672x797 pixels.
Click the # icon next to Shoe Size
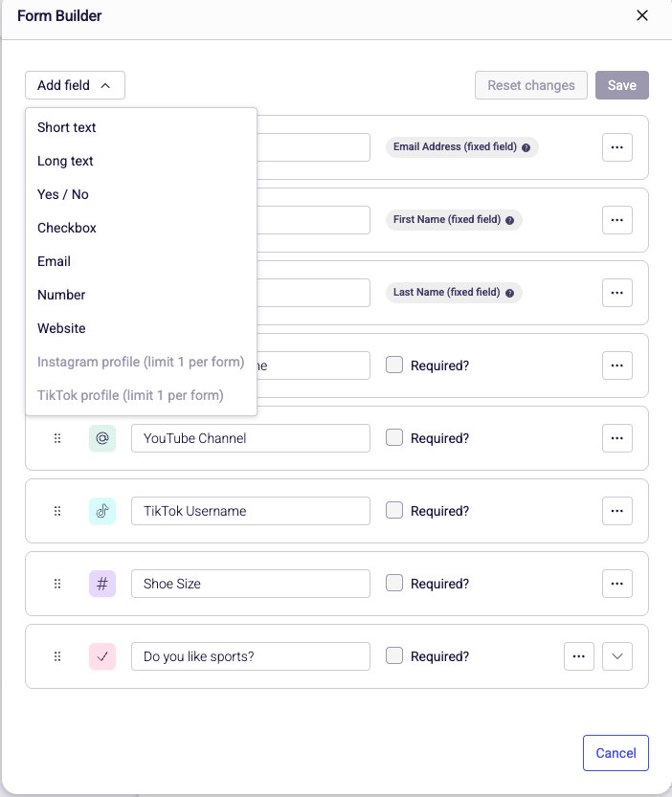click(x=102, y=584)
